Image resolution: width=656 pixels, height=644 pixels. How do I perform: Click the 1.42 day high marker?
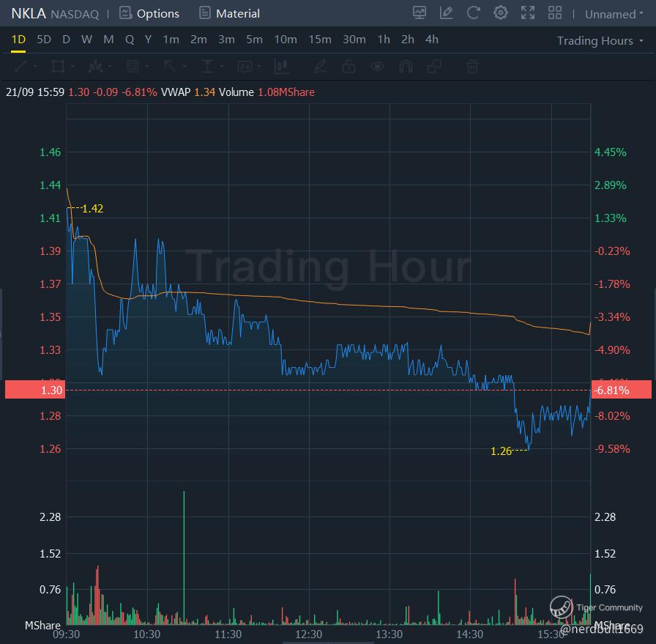pos(92,209)
